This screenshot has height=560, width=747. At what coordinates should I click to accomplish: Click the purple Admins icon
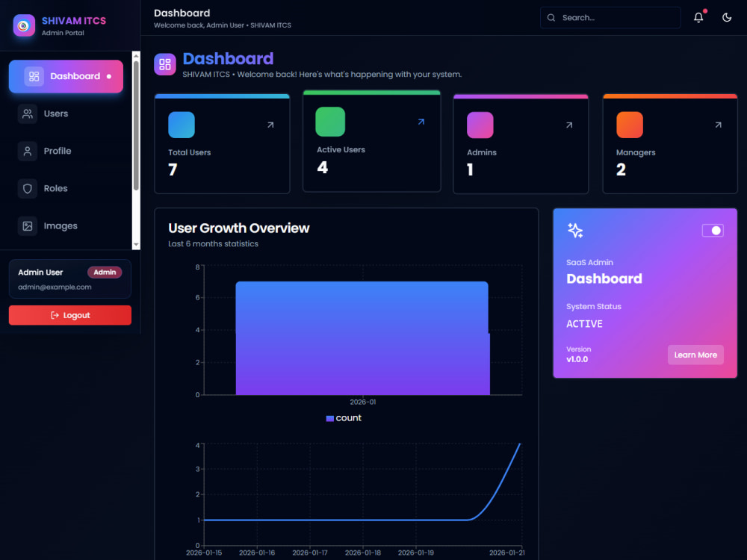coord(480,125)
